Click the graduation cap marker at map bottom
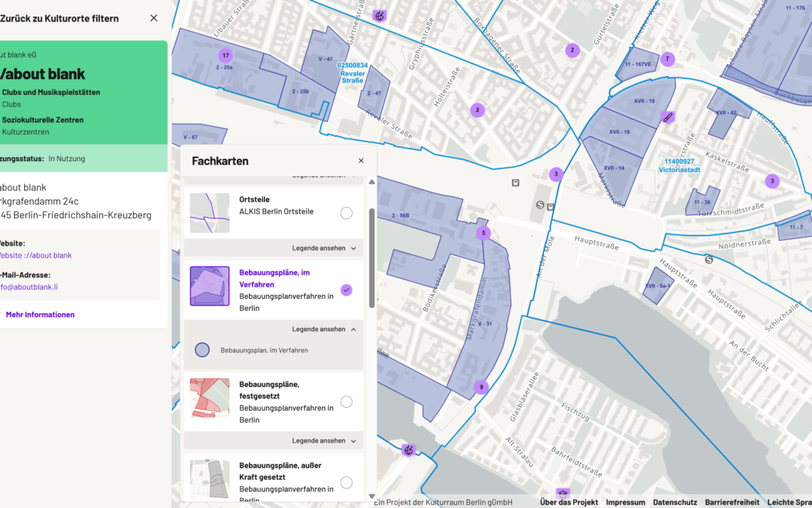Screen dimensions: 812x508 tap(562, 494)
